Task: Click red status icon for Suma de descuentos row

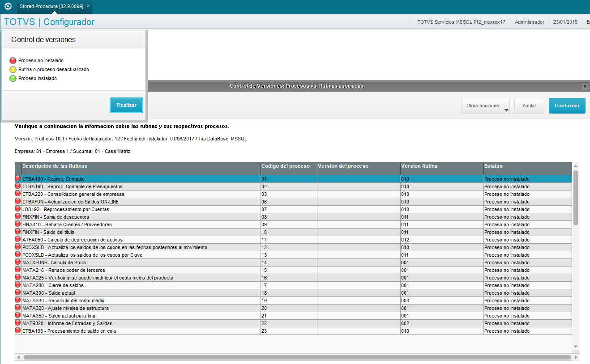Action: click(18, 216)
